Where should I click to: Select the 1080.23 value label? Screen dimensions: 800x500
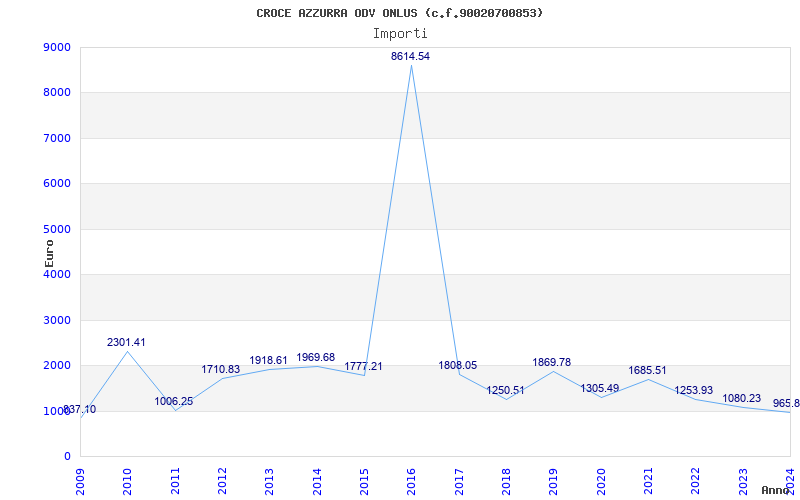coord(741,398)
